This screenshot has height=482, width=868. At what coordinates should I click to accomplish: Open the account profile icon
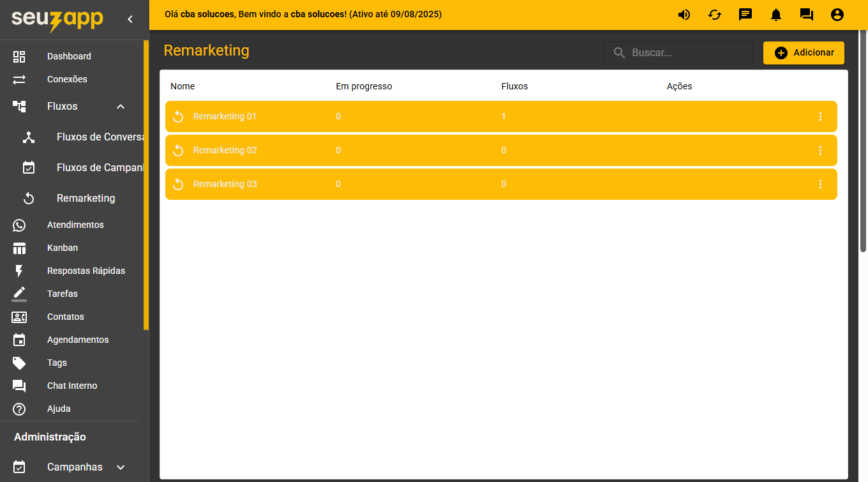pyautogui.click(x=837, y=14)
